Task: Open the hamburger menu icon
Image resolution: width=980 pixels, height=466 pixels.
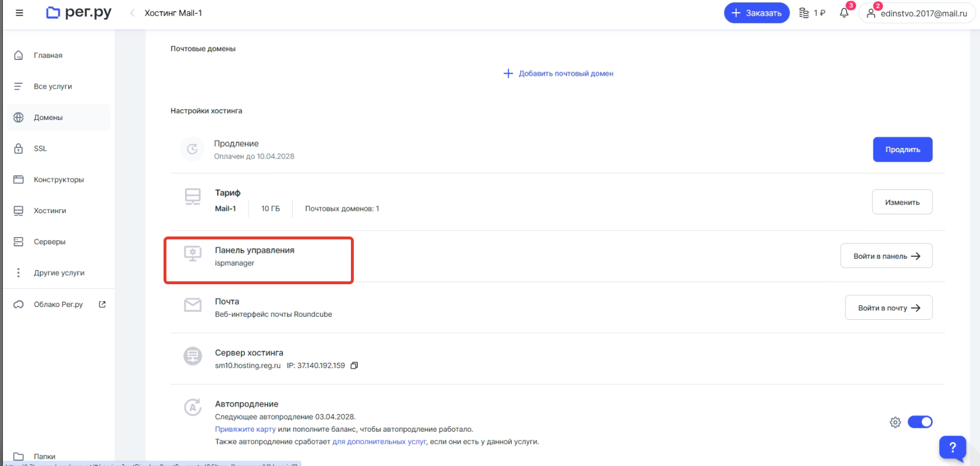Action: click(x=19, y=13)
